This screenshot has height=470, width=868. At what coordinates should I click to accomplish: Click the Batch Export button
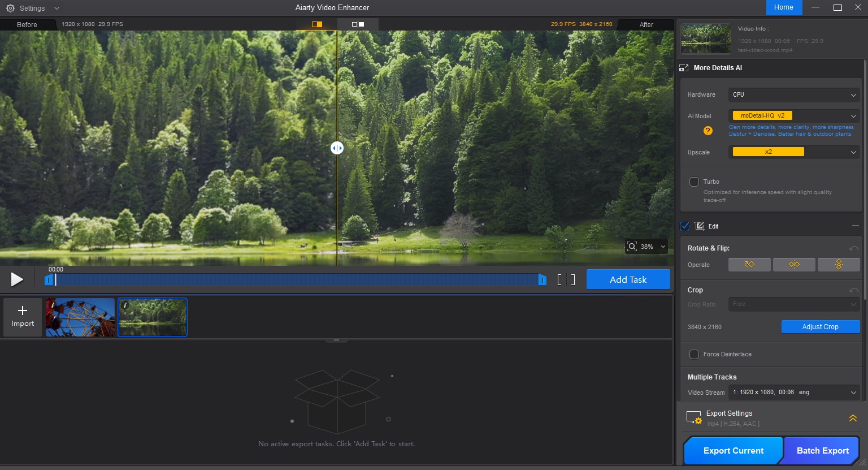tap(821, 450)
